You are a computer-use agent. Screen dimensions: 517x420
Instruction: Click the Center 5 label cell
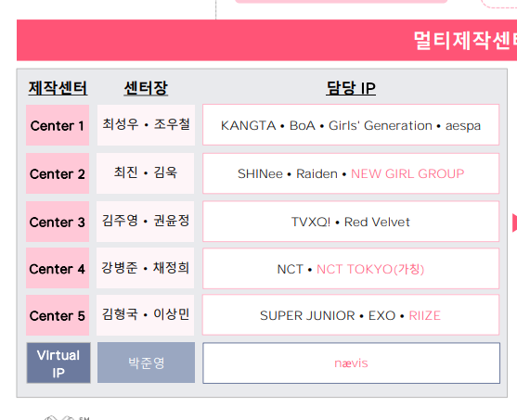[58, 315]
